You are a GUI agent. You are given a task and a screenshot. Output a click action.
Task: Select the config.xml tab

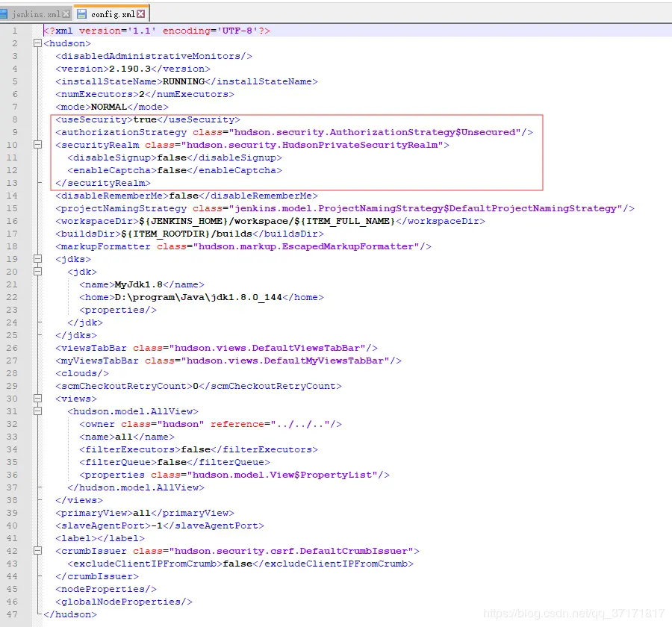coord(112,14)
